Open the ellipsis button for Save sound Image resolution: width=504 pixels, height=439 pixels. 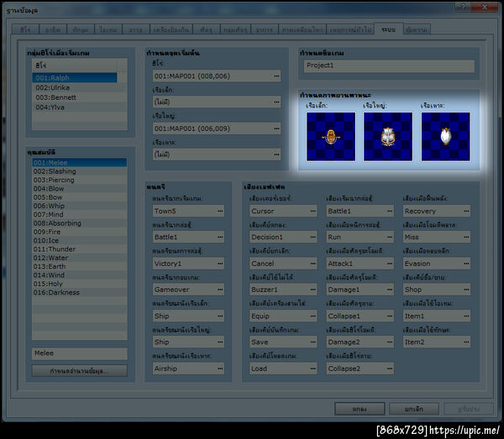click(x=312, y=342)
